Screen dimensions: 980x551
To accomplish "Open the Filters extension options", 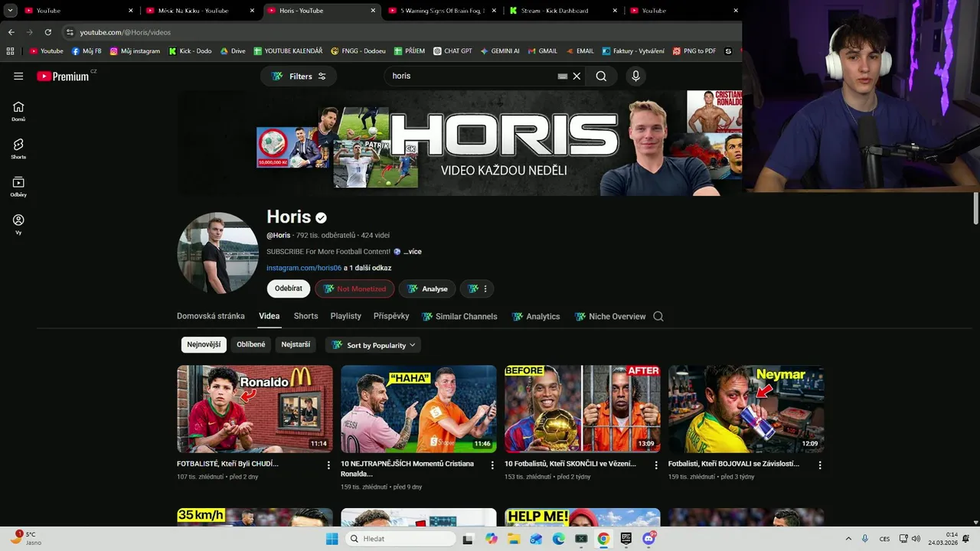I will click(x=299, y=76).
